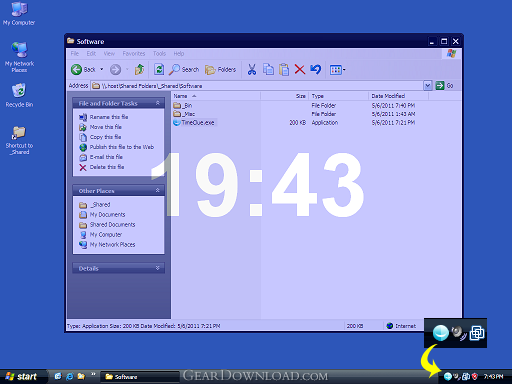Sort by the Type column header
Image resolution: width=512 pixels, height=384 pixels.
point(338,96)
